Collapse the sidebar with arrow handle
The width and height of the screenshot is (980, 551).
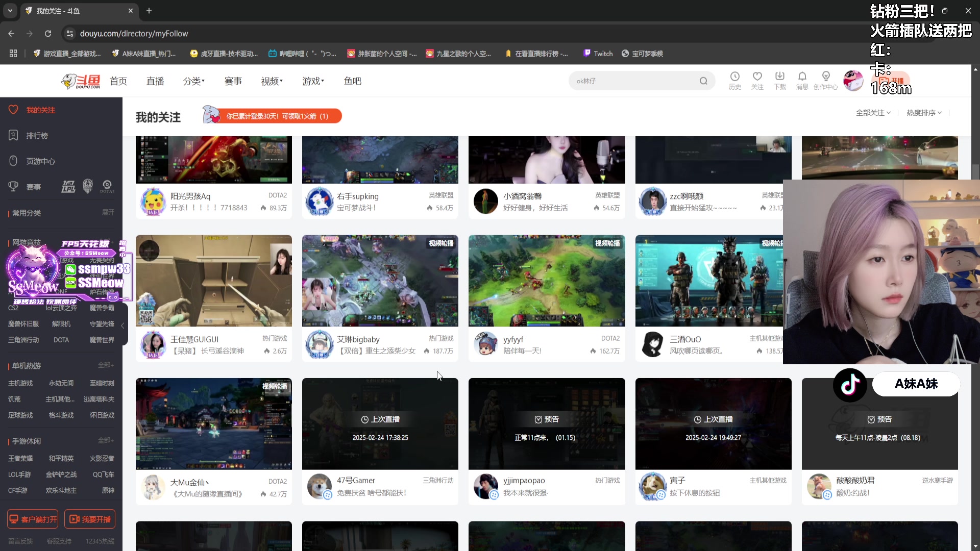tap(122, 325)
